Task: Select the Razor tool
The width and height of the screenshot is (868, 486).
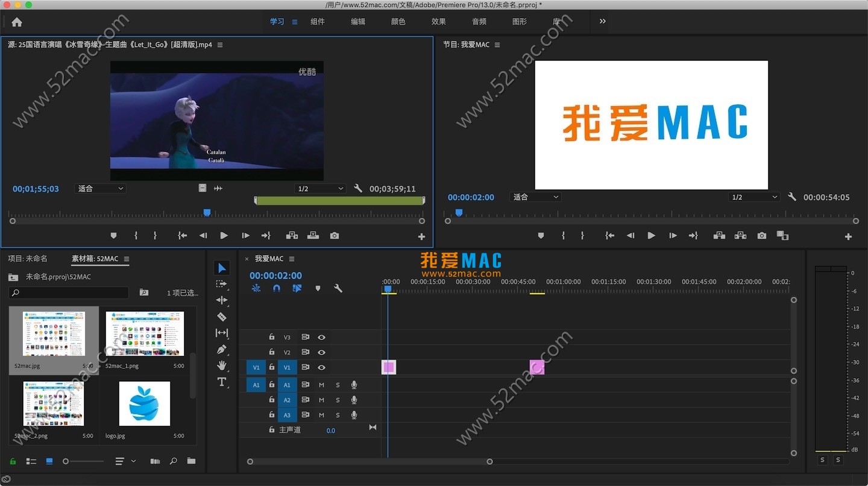Action: coord(222,317)
